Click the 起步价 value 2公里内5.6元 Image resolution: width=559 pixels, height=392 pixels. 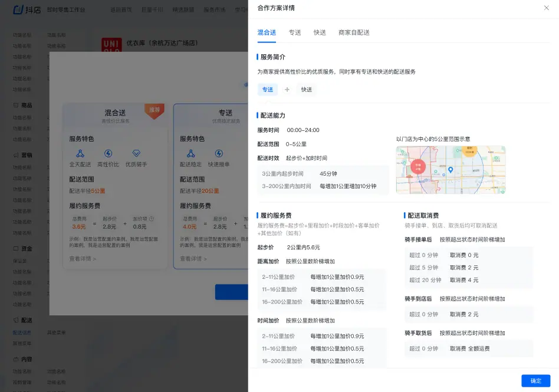(304, 248)
